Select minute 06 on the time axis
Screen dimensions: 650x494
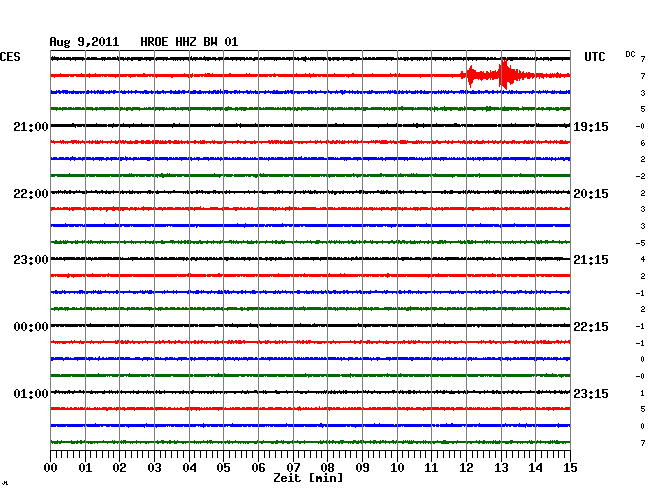point(258,468)
